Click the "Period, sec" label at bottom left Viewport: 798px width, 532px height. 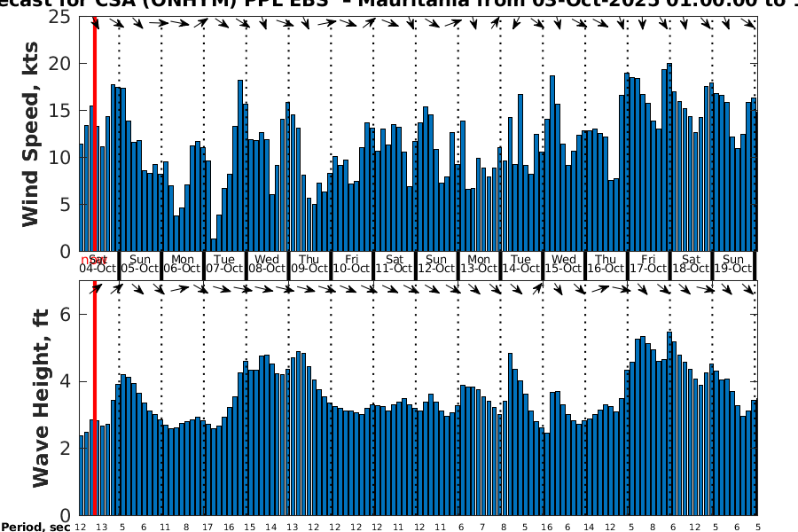click(x=35, y=527)
